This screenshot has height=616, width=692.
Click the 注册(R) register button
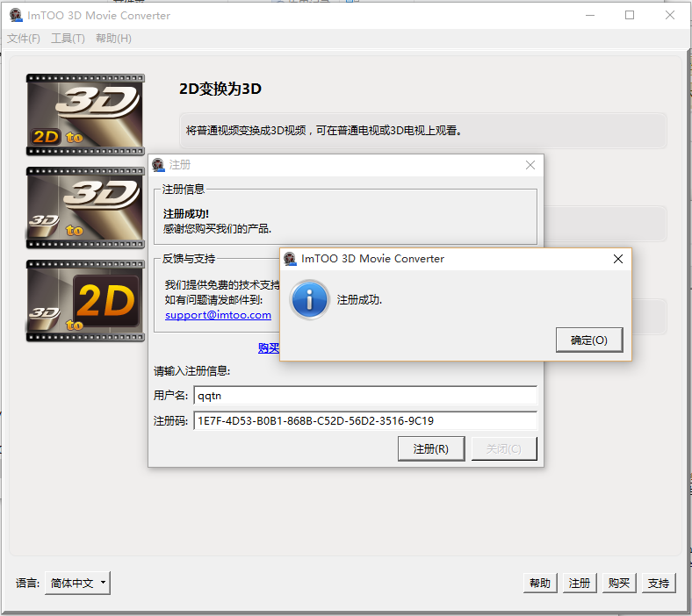click(430, 448)
